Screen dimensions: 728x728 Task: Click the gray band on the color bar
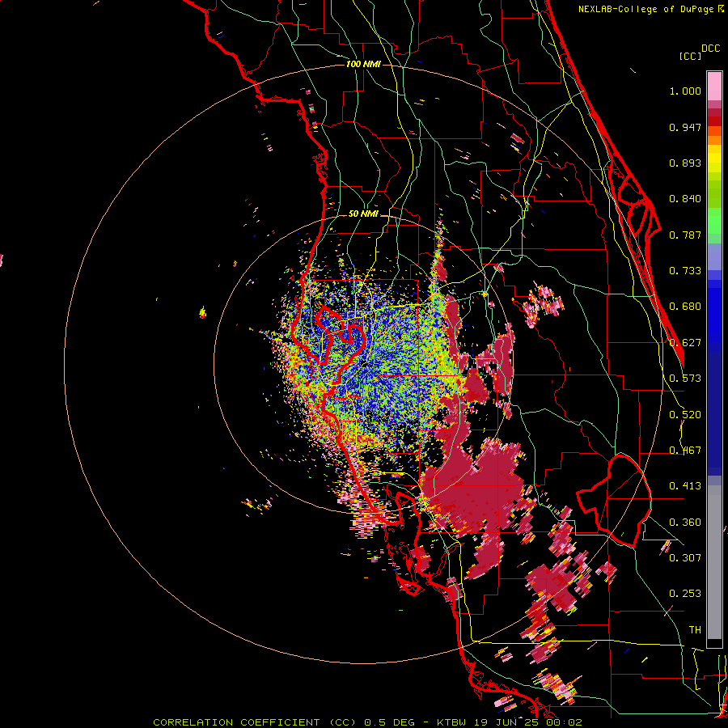pos(714,562)
